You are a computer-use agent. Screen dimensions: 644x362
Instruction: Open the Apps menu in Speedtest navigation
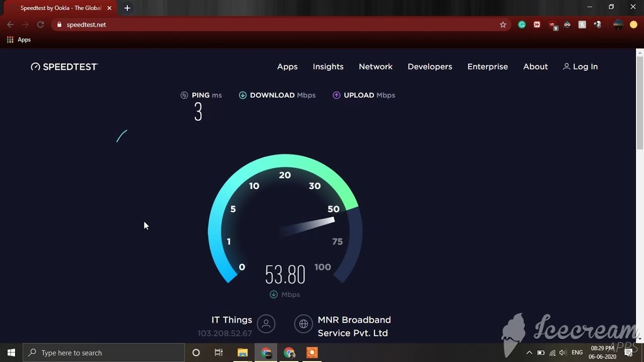click(x=287, y=66)
